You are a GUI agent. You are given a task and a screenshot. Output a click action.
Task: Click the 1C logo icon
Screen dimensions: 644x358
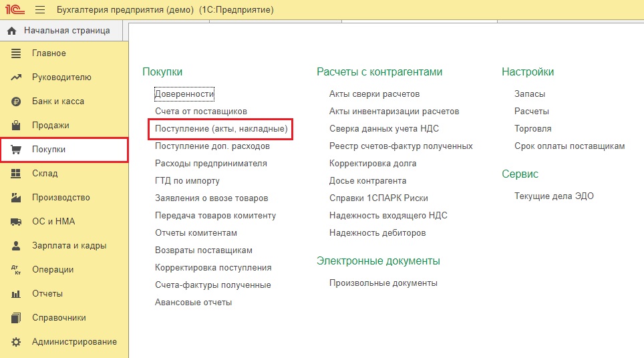click(13, 10)
